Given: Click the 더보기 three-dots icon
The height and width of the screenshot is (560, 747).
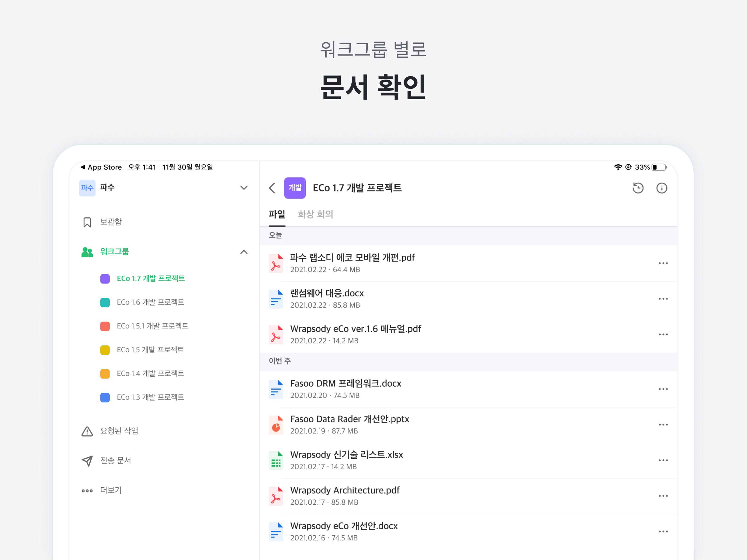Looking at the screenshot, I should pos(87,491).
